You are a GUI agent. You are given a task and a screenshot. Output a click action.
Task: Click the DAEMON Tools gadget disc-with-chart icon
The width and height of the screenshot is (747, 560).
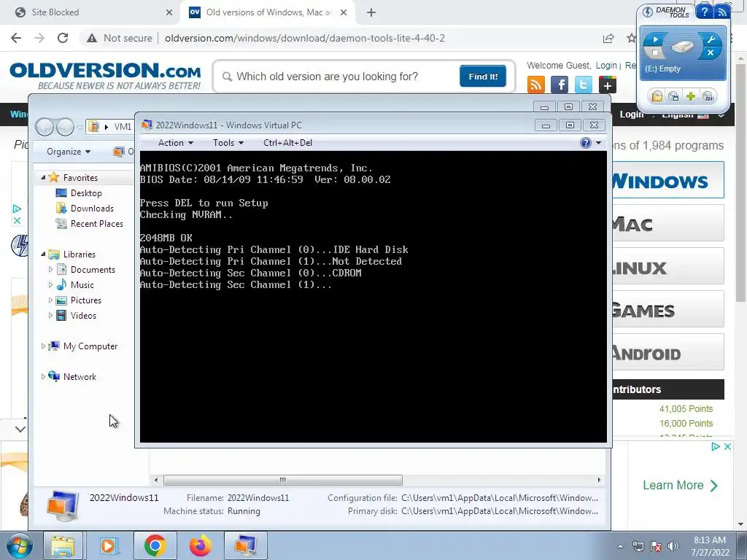pos(708,97)
